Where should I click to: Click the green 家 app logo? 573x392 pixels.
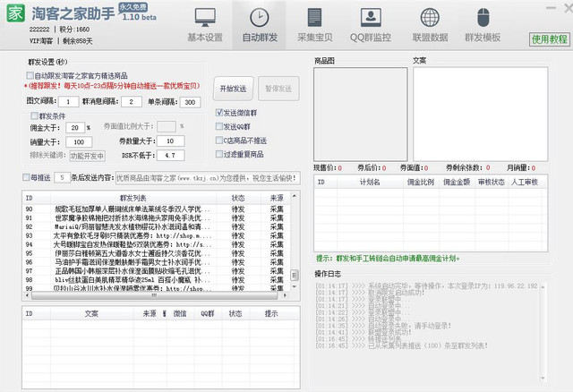click(x=15, y=13)
